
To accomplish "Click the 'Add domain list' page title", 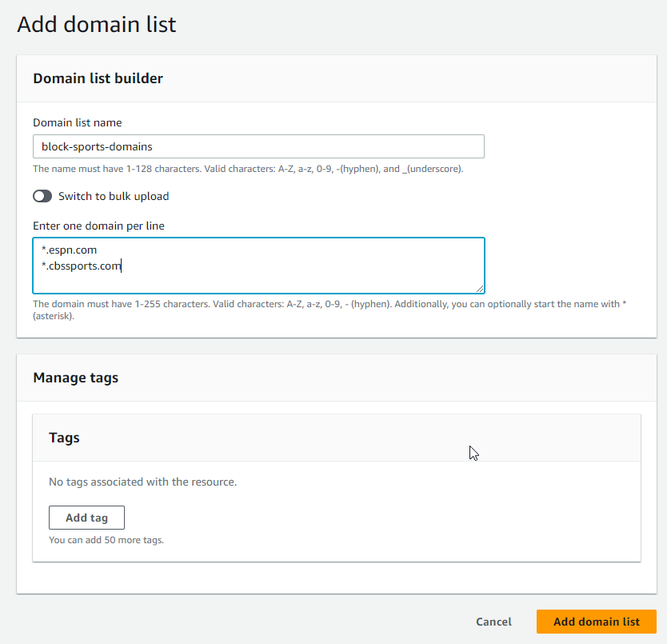I will click(x=97, y=24).
